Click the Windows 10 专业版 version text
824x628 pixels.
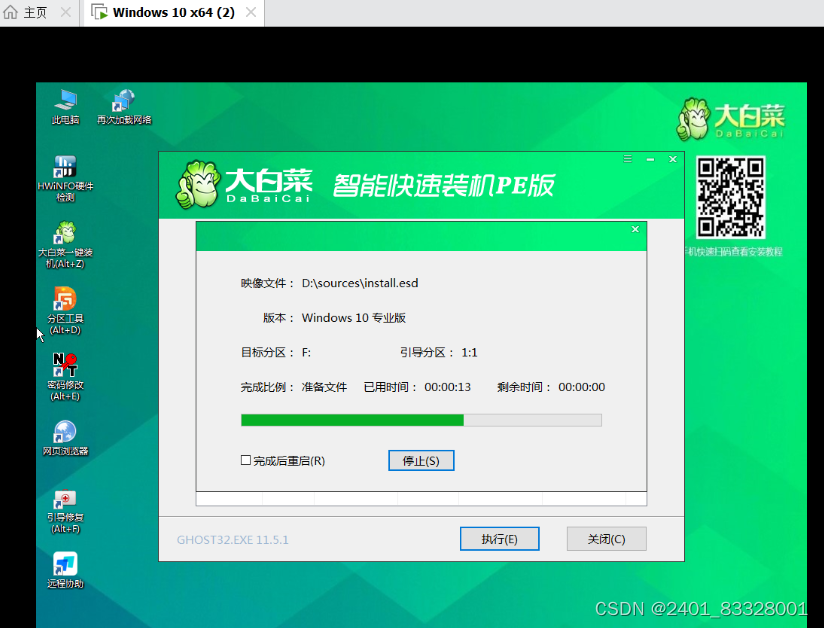[354, 318]
